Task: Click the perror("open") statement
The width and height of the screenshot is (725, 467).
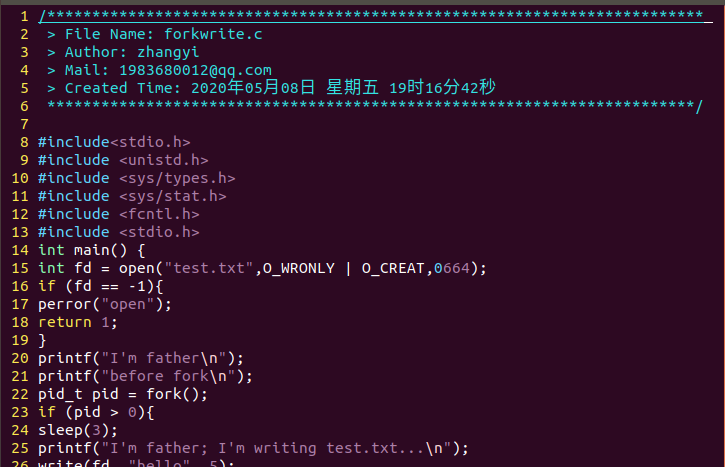Action: tap(104, 304)
